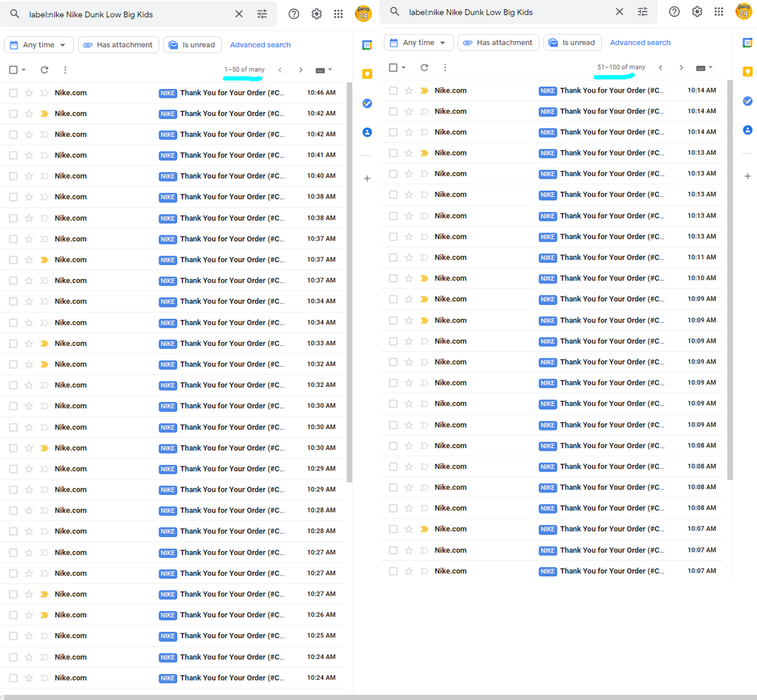Open Contacts side panel icon in left window

pos(367,132)
